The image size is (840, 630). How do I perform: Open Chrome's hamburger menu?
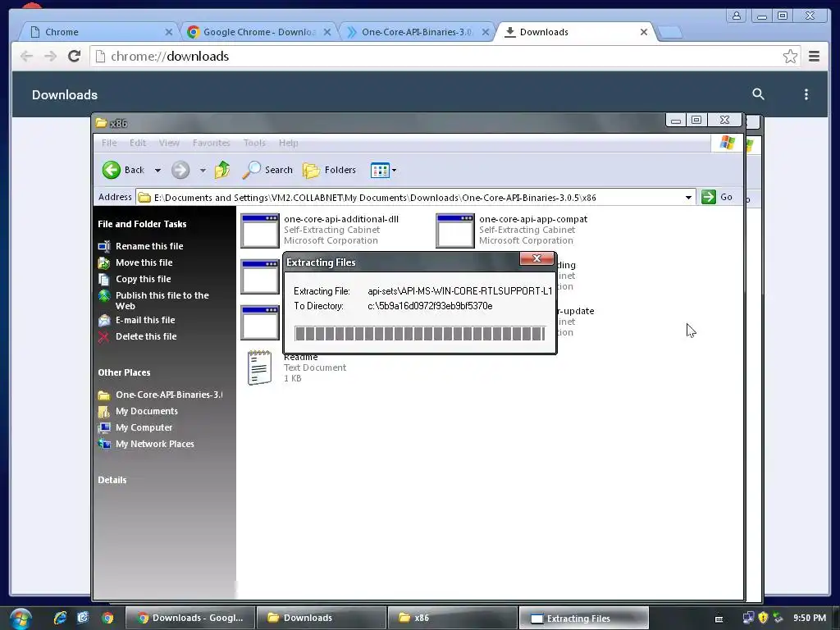coord(814,56)
